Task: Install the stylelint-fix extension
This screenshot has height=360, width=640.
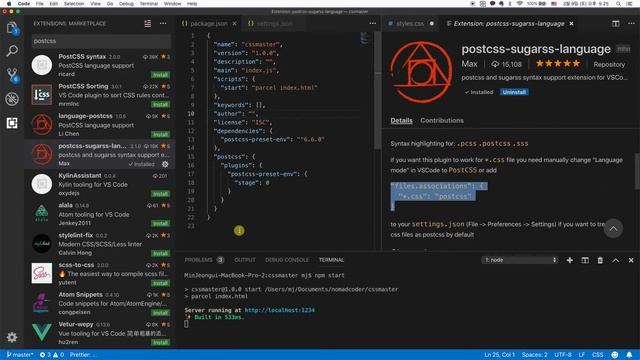Action: click(x=160, y=253)
